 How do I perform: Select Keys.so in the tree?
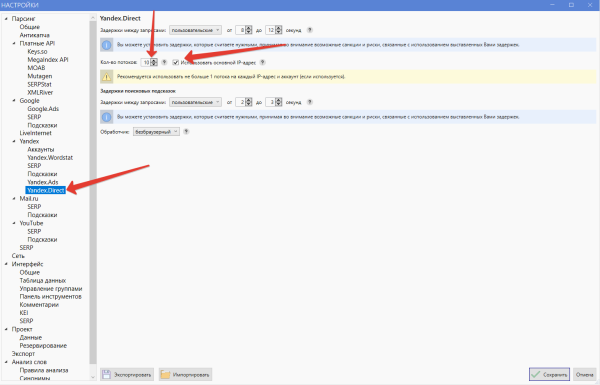click(37, 51)
